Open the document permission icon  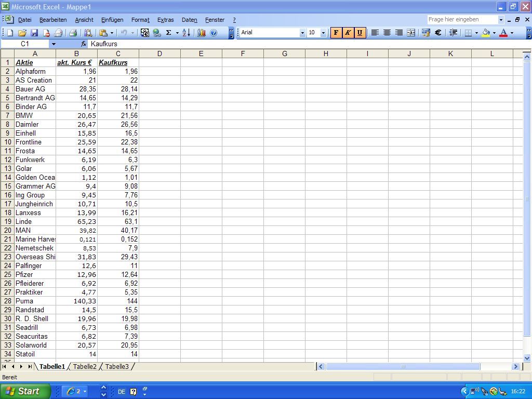tap(46, 33)
